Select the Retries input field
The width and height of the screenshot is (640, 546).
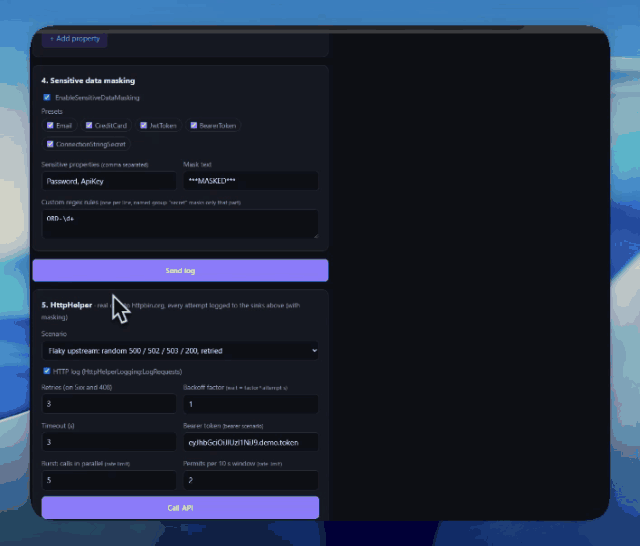(109, 404)
